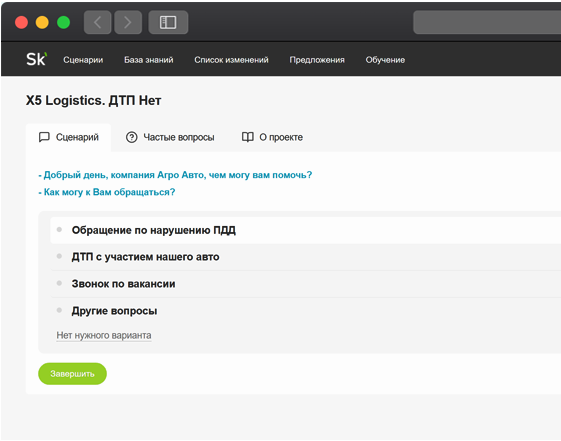The width and height of the screenshot is (561, 441).
Task: Maximize the window with green button
Action: (x=63, y=22)
